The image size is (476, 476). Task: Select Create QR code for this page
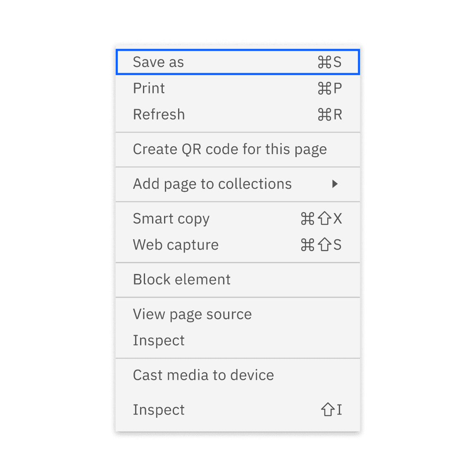click(x=230, y=149)
